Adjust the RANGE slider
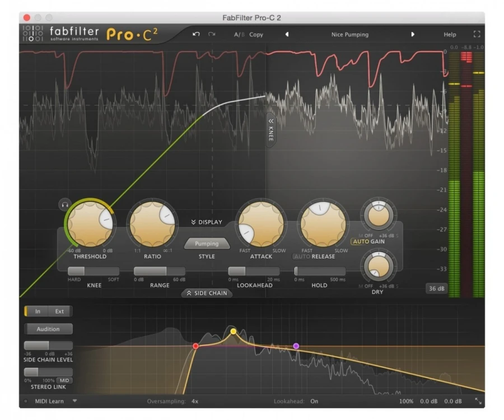Screen dimensions: 504x420 click(160, 271)
